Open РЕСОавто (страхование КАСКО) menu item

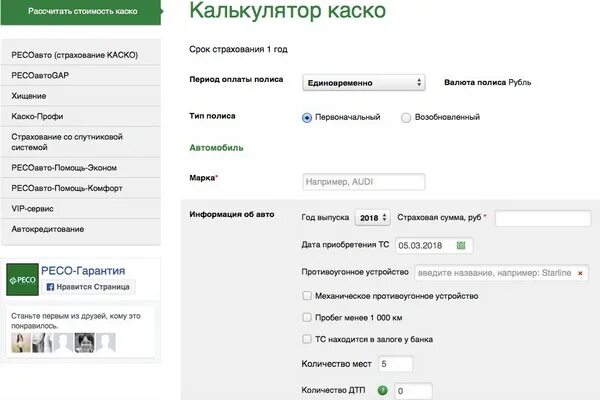pos(81,55)
